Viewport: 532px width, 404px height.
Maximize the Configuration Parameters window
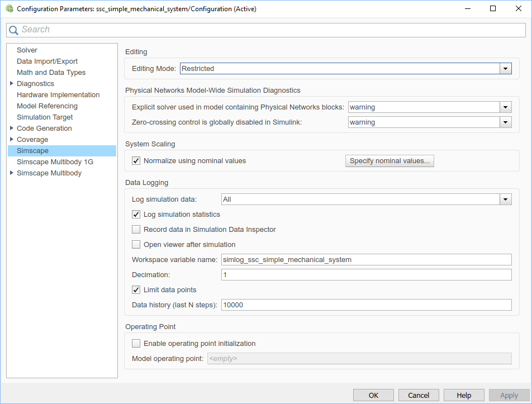tap(493, 8)
